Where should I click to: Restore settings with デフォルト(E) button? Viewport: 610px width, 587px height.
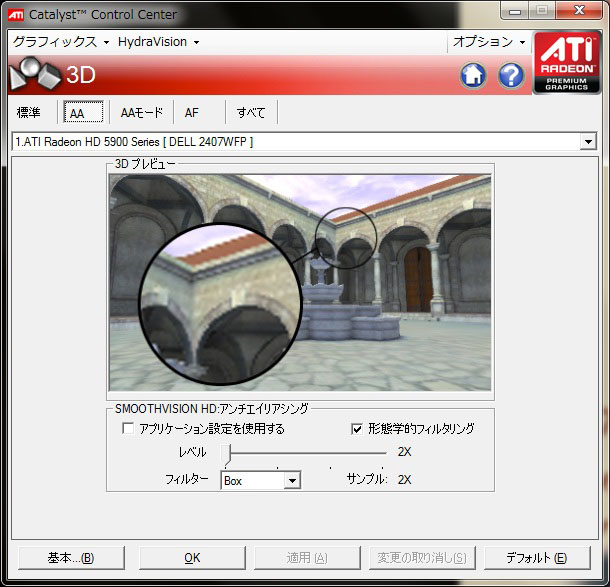(x=537, y=558)
